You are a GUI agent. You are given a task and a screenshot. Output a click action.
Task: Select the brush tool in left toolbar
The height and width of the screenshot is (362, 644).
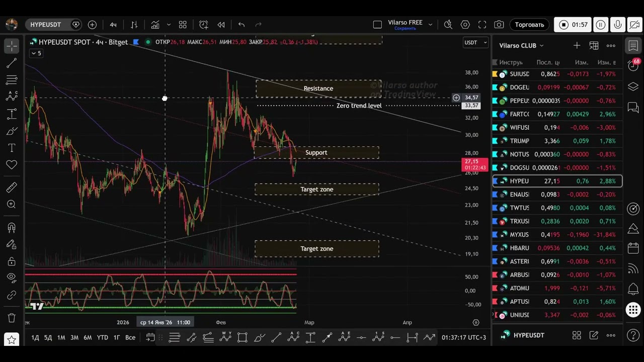click(x=12, y=131)
